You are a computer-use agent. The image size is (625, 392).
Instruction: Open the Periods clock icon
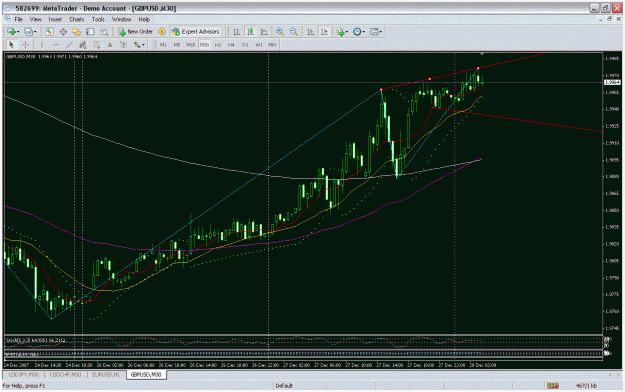[x=357, y=32]
